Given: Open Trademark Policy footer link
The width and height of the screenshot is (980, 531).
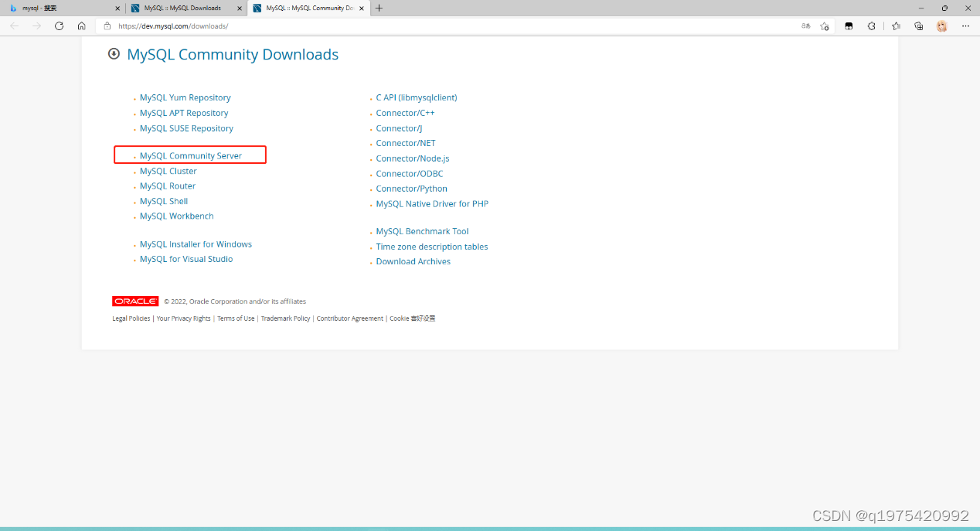Looking at the screenshot, I should click(x=285, y=318).
